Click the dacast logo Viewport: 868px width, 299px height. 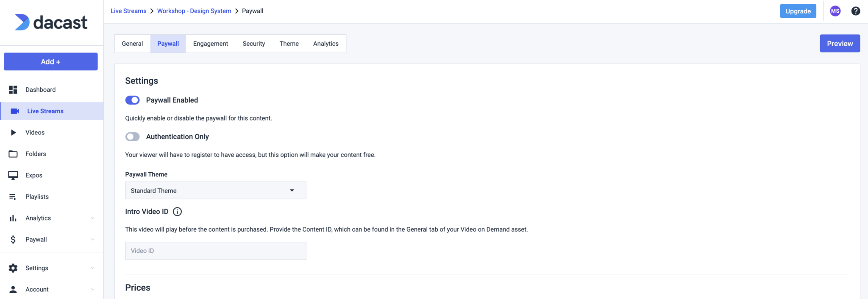[51, 22]
